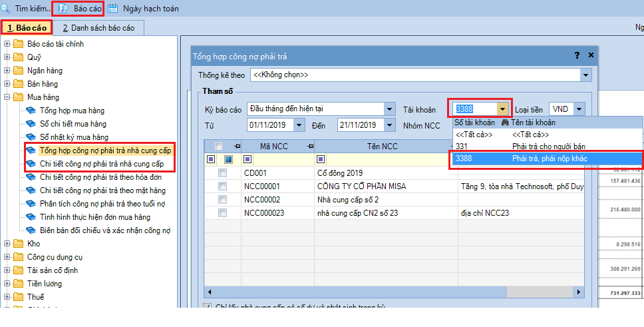Screen dimensions: 644x327
Task: Click the Đến date field 21/11/2019
Action: tap(361, 125)
